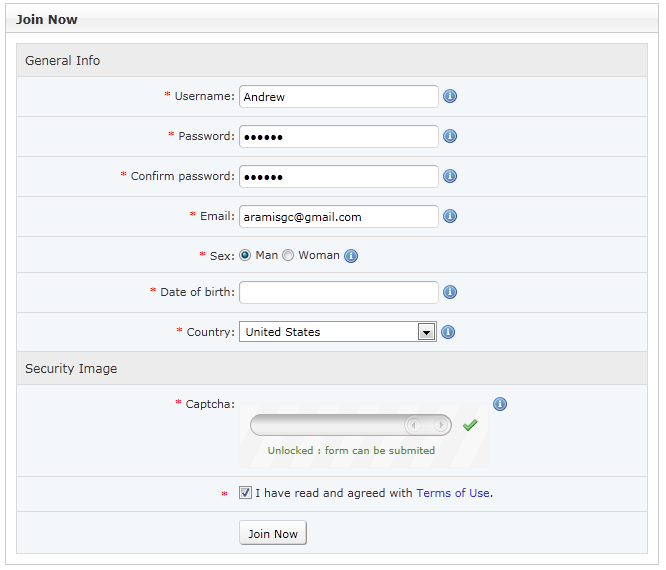Select the Woman radio button
Viewport: 666px width, 570px height.
click(288, 255)
